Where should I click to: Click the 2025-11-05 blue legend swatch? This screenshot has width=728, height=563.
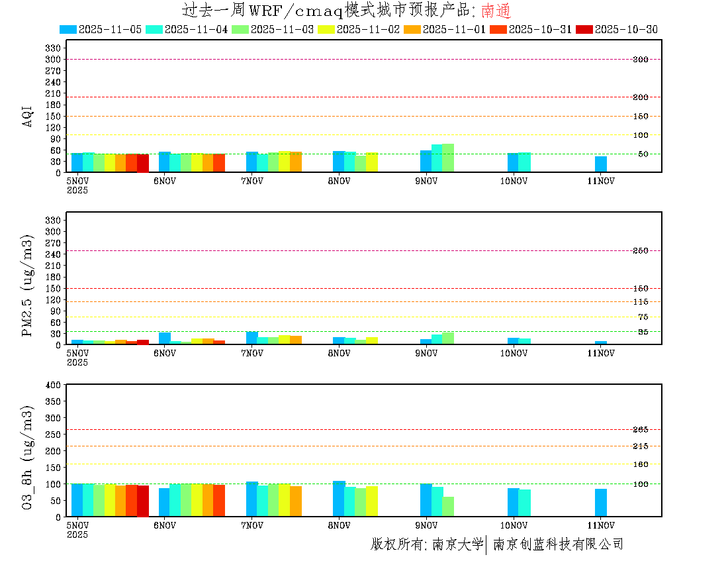click(x=68, y=29)
